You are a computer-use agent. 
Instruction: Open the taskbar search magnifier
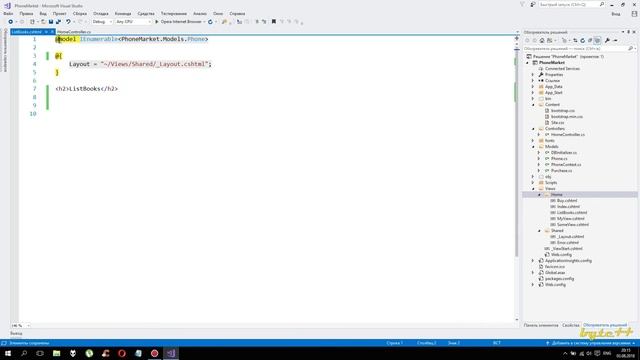tap(24, 353)
